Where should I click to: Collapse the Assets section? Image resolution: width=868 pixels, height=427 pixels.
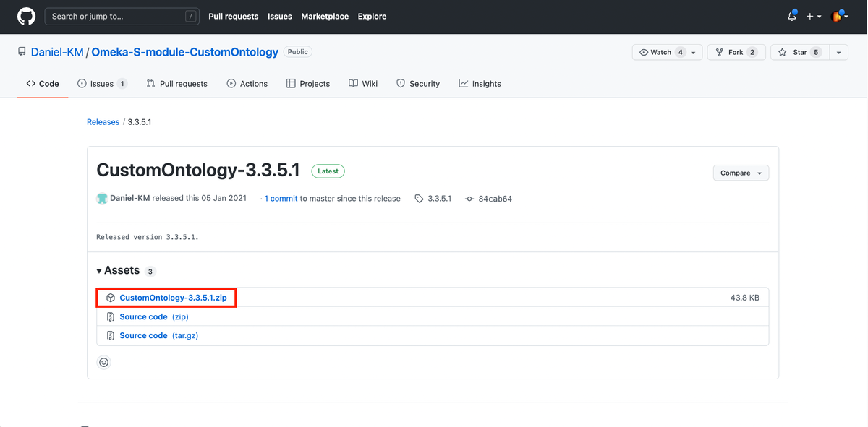point(118,270)
